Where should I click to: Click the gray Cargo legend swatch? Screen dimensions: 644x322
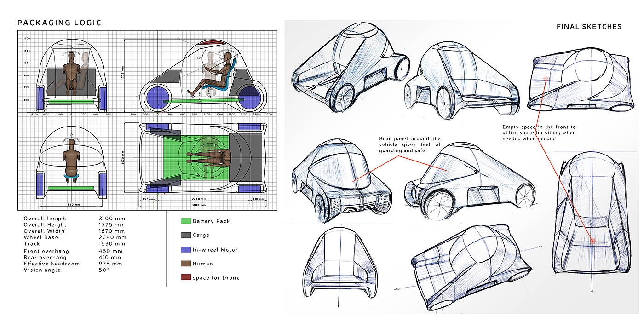pyautogui.click(x=186, y=235)
